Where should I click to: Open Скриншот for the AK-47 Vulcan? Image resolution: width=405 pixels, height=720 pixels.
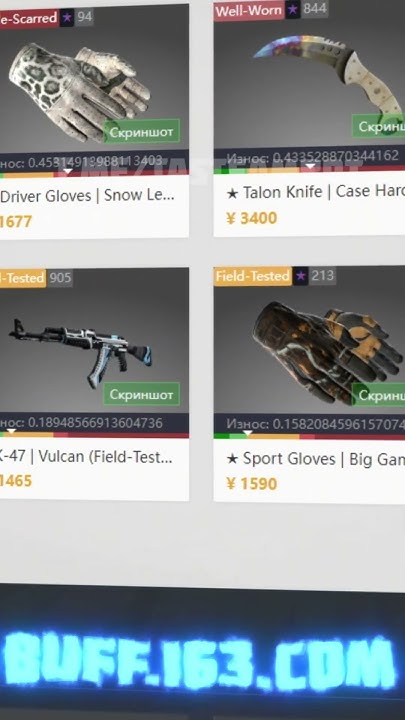[x=141, y=394]
